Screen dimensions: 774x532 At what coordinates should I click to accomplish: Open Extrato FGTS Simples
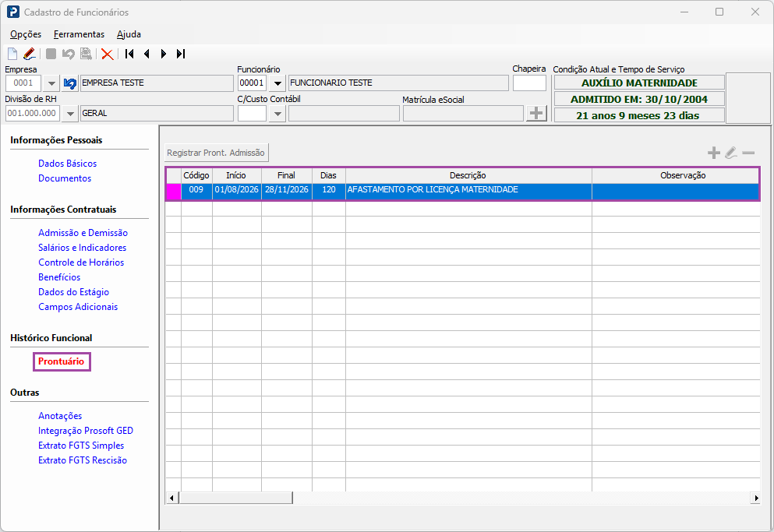click(81, 445)
